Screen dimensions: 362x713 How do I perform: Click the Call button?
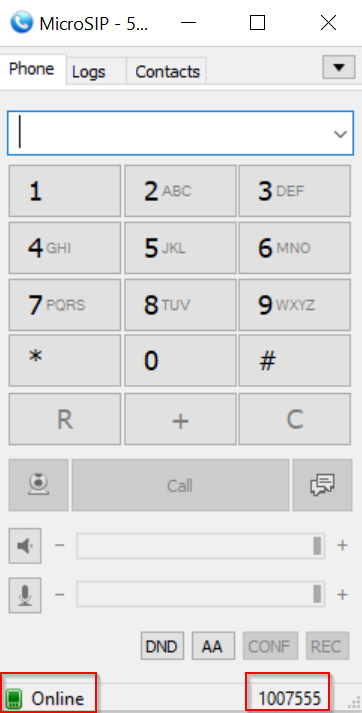(x=180, y=485)
